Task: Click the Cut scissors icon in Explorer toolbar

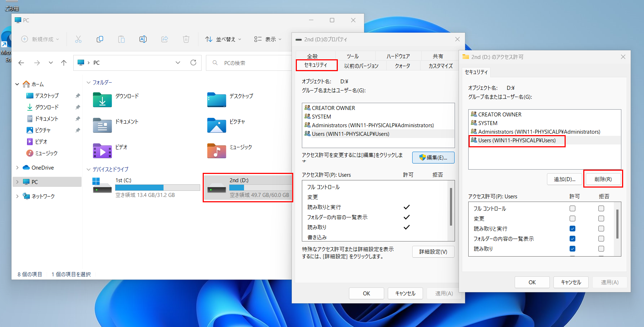Action: coord(78,39)
